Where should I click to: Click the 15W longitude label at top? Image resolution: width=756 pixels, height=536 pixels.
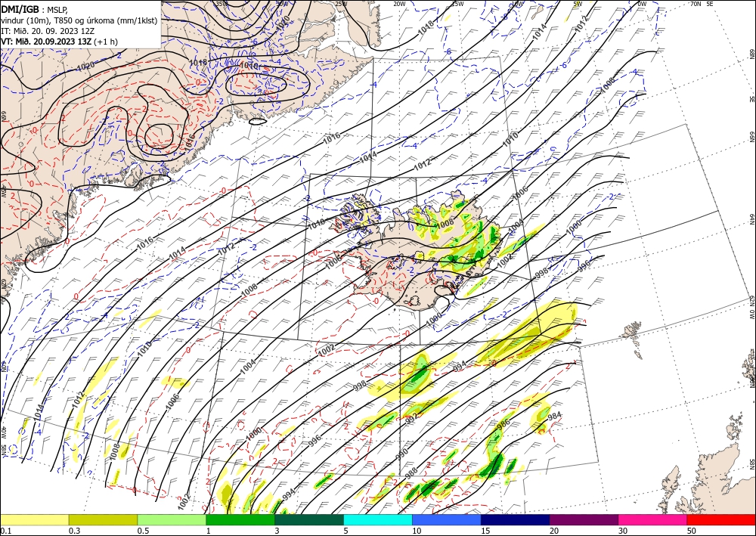457,4
